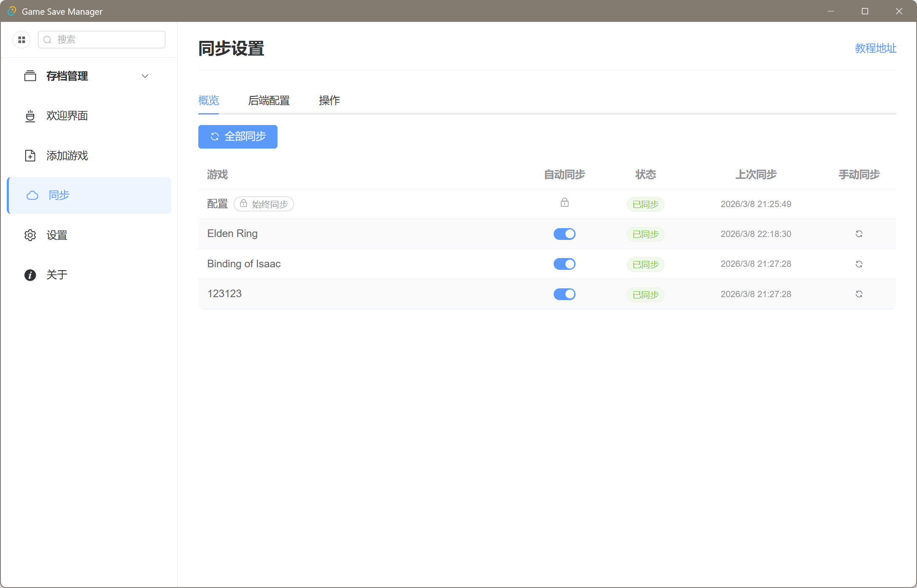Screen dimensions: 917x588
Task: Select the 存档管理 archive box icon
Action: 30,76
